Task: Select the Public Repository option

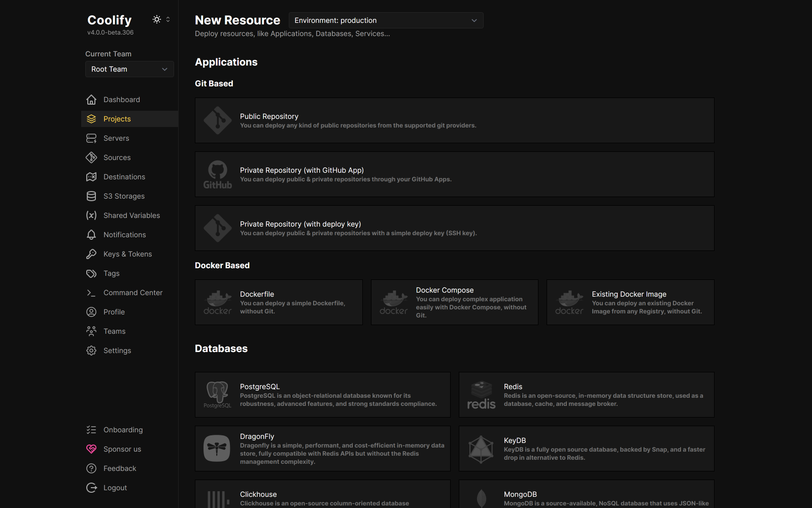Action: pyautogui.click(x=454, y=120)
